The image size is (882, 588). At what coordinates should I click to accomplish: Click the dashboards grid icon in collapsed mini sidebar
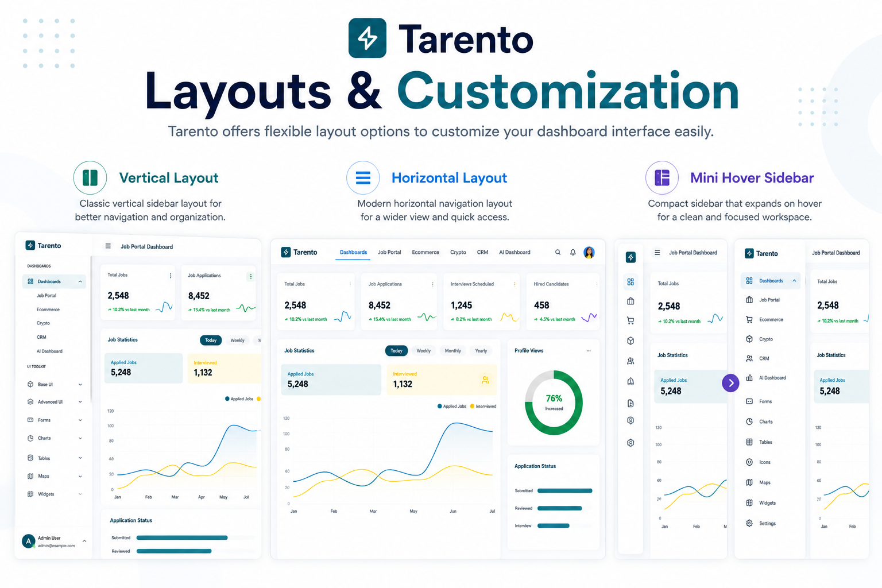click(x=630, y=282)
